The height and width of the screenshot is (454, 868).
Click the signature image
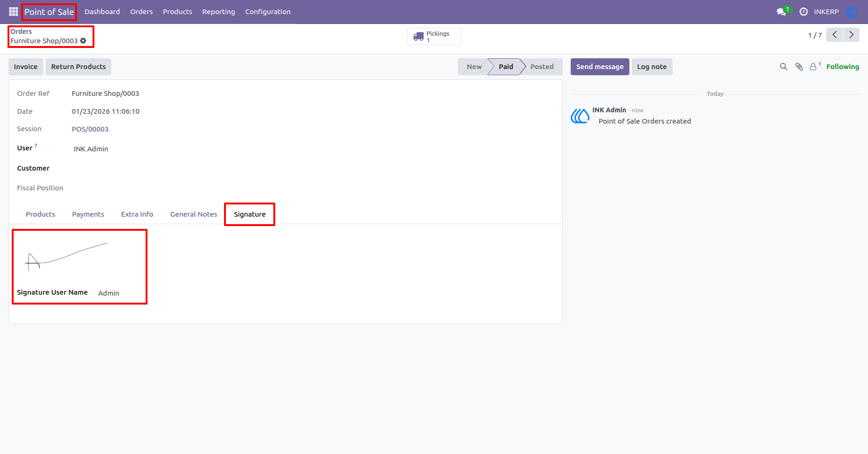click(66, 257)
